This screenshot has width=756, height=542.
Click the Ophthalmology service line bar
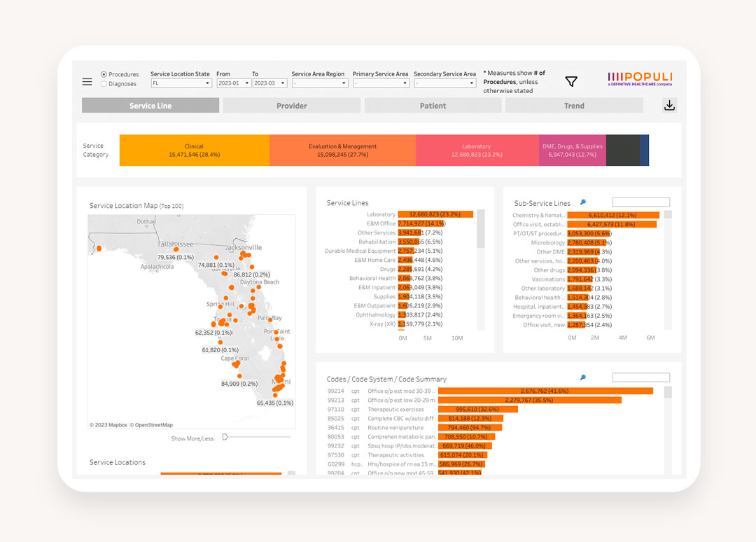(x=402, y=315)
